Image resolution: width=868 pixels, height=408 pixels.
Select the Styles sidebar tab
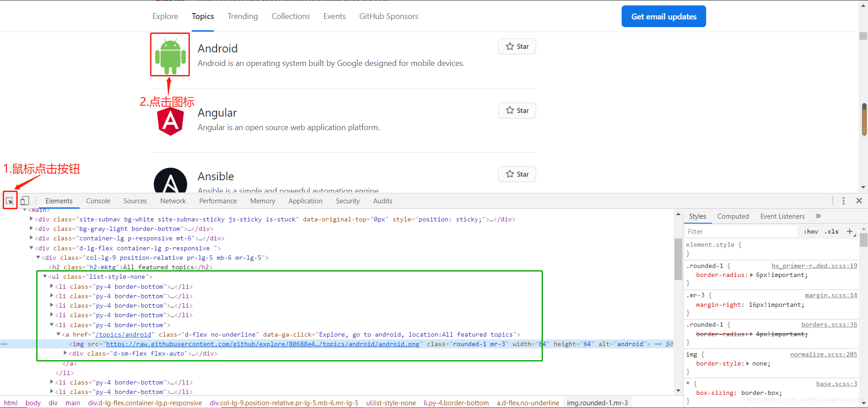pos(698,216)
